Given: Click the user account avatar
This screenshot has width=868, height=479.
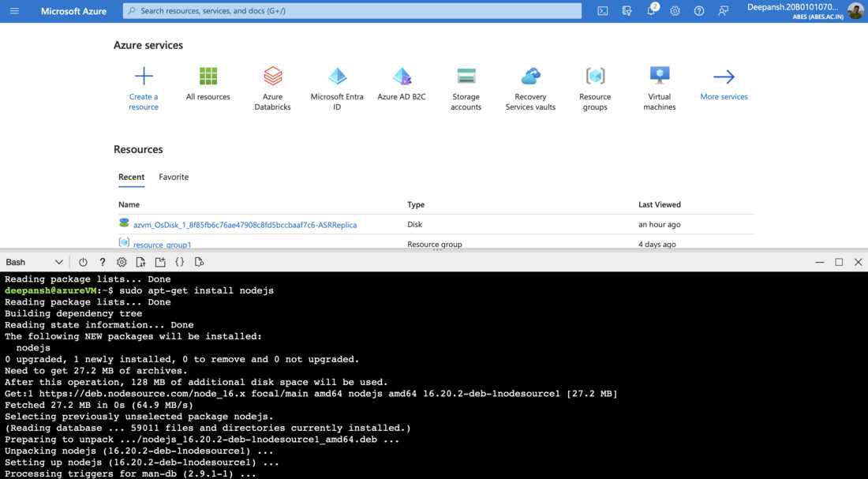Looking at the screenshot, I should pyautogui.click(x=855, y=10).
